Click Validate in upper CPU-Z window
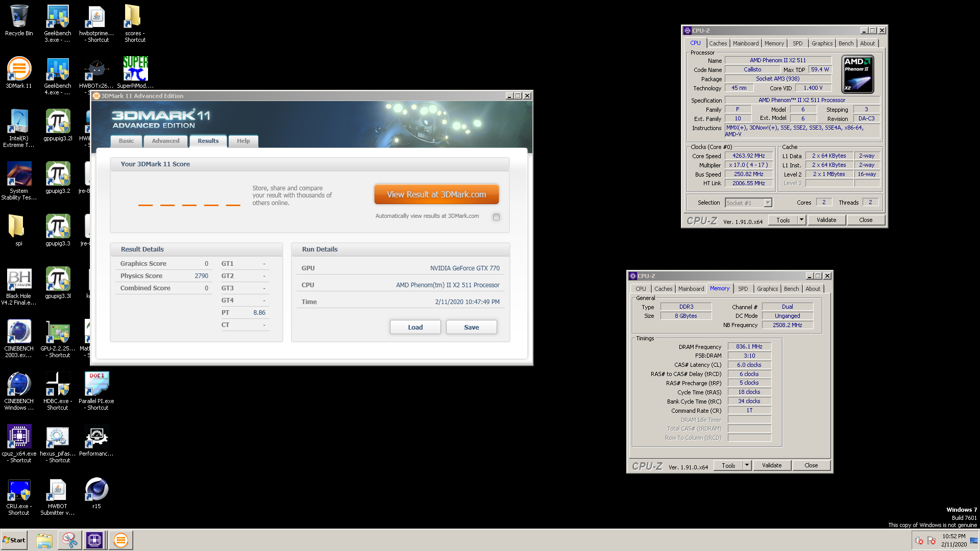Image resolution: width=980 pixels, height=551 pixels. [826, 220]
